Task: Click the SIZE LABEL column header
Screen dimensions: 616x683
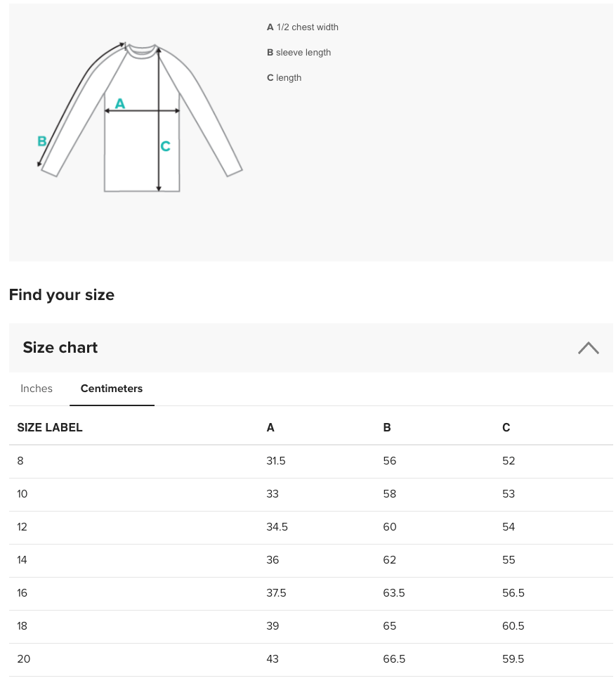Action: coord(50,427)
